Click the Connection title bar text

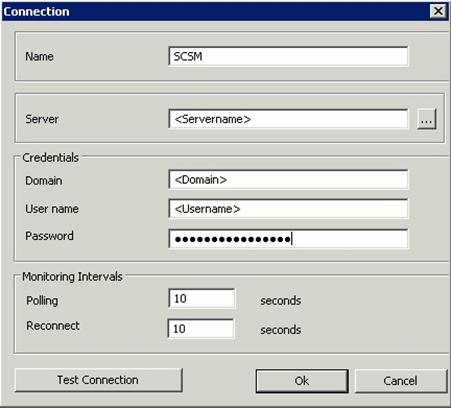click(36, 12)
